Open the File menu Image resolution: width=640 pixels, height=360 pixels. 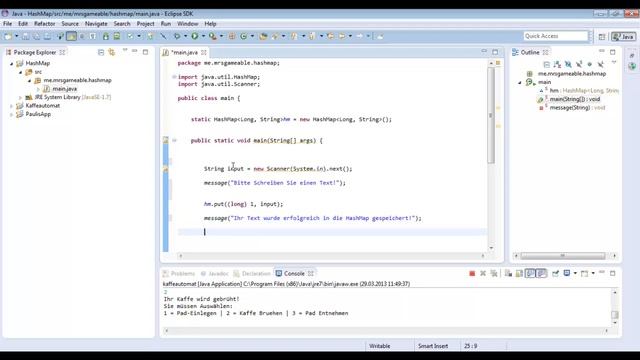pyautogui.click(x=7, y=24)
